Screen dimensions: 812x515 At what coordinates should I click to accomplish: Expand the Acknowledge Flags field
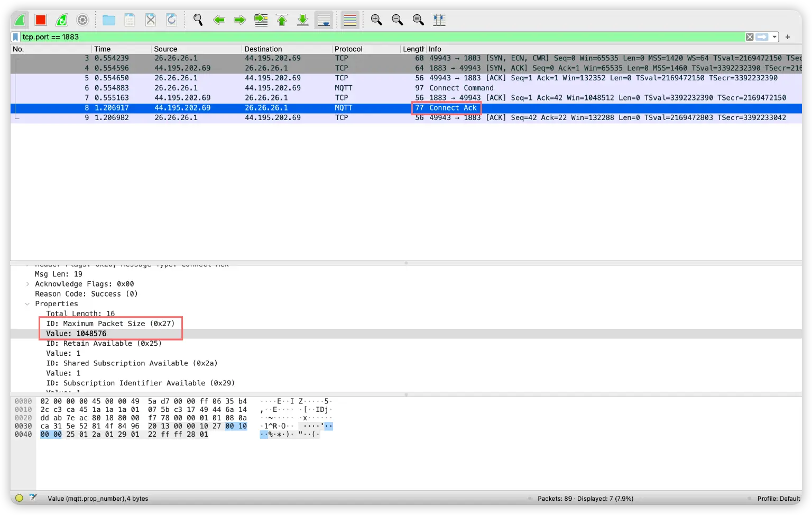pos(28,284)
